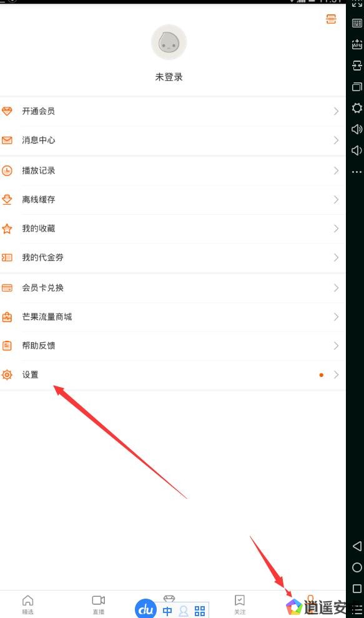364x618 pixels.
Task: Open the 消息中心 envelope icon
Action: (x=7, y=140)
